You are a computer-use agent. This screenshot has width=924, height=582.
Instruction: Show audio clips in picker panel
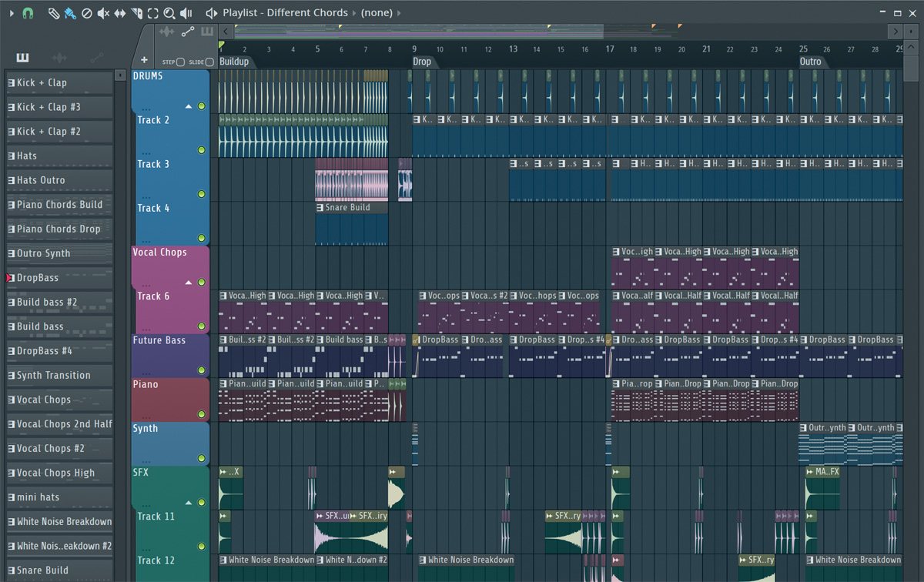[59, 58]
